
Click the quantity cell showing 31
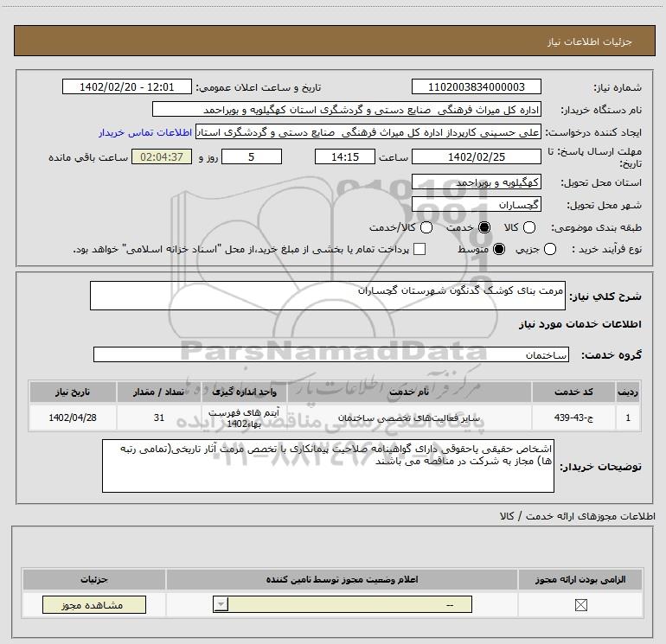point(159,418)
